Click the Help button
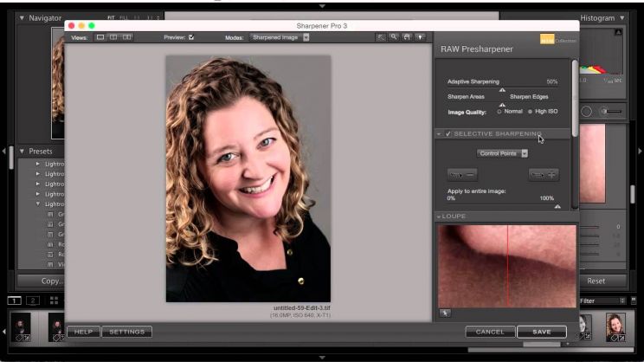This screenshot has width=644, height=362. (83, 332)
